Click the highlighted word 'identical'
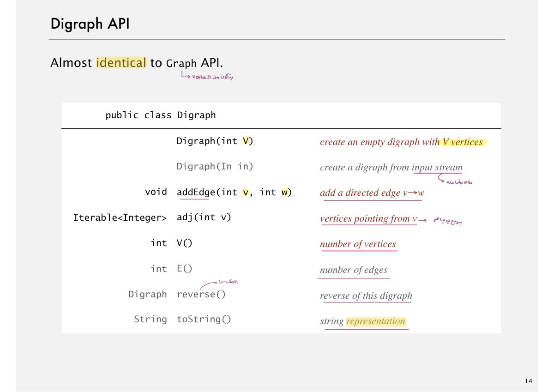Image resolution: width=554 pixels, height=392 pixels. [x=121, y=63]
